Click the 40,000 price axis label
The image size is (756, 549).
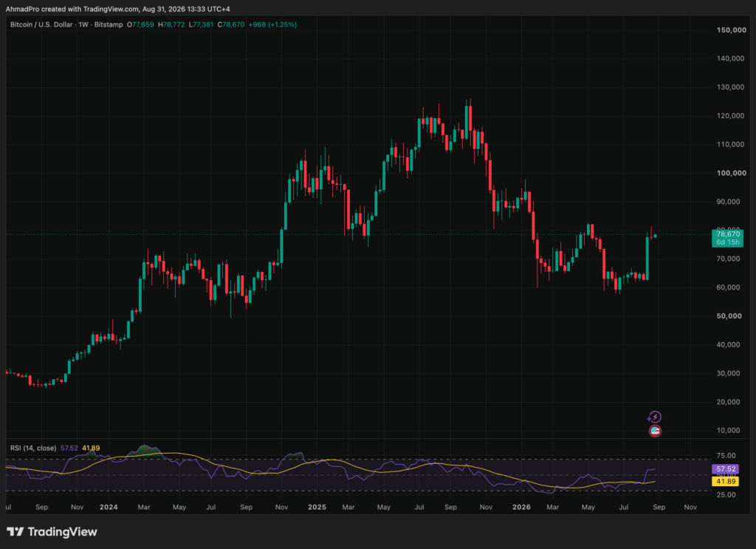click(728, 345)
